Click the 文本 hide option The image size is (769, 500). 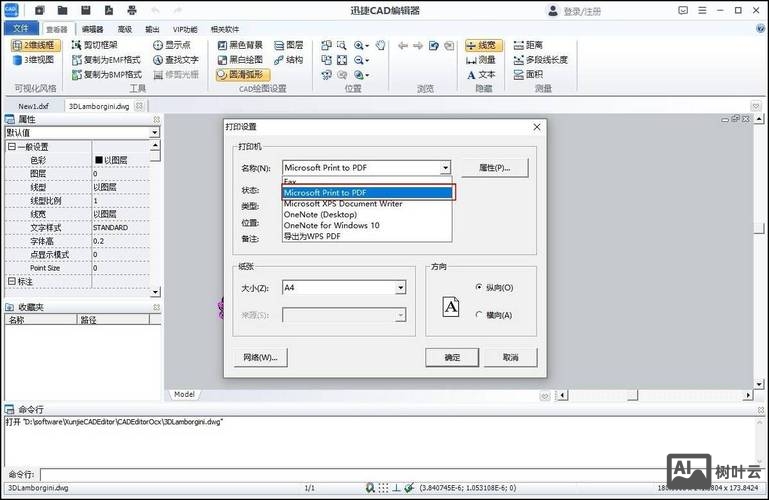pos(481,75)
